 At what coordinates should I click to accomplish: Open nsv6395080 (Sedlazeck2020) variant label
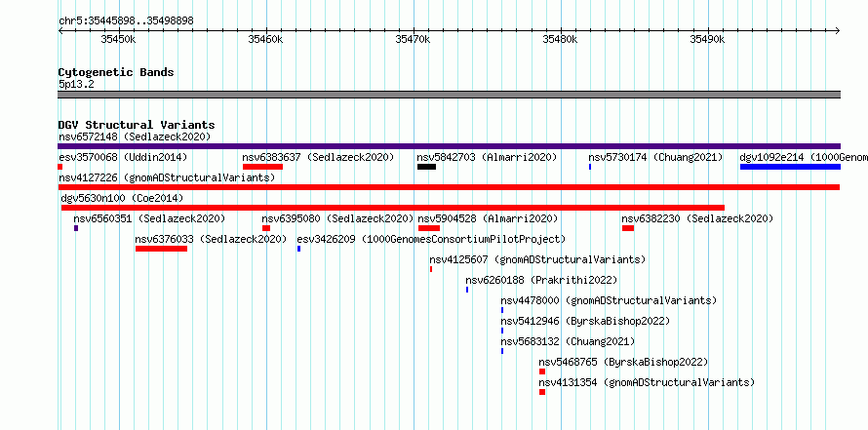pos(337,218)
